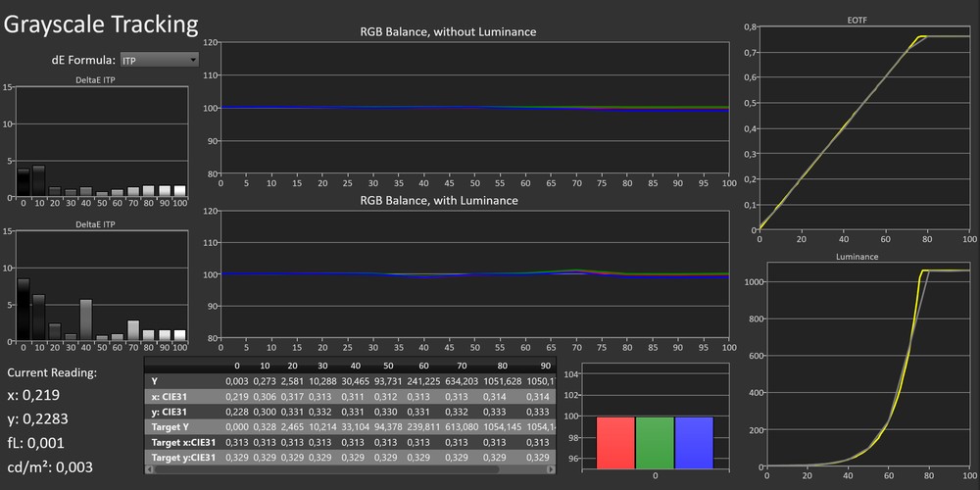The height and width of the screenshot is (490, 980).
Task: Select the Y row label in table
Action: tap(155, 380)
